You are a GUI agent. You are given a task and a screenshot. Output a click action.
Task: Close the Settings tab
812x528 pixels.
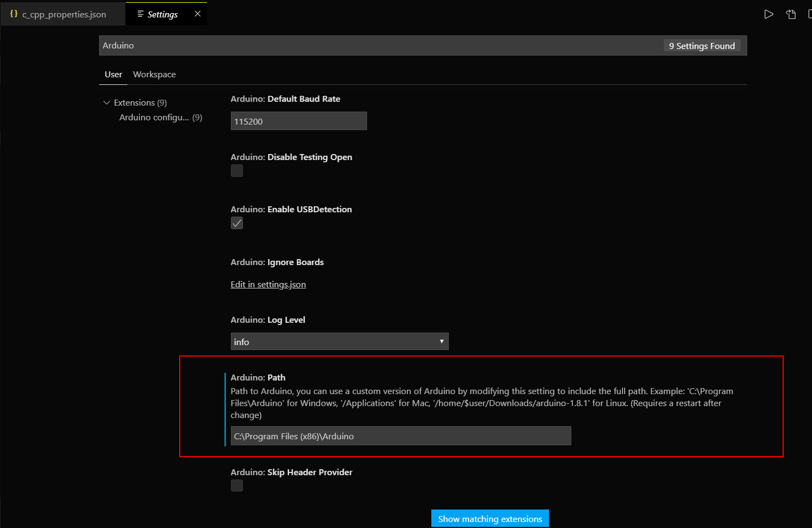[x=198, y=14]
